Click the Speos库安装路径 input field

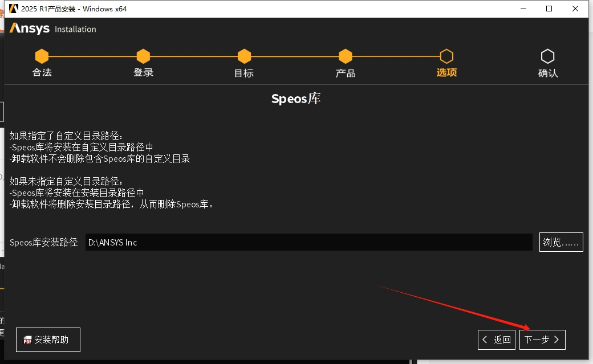tap(309, 242)
